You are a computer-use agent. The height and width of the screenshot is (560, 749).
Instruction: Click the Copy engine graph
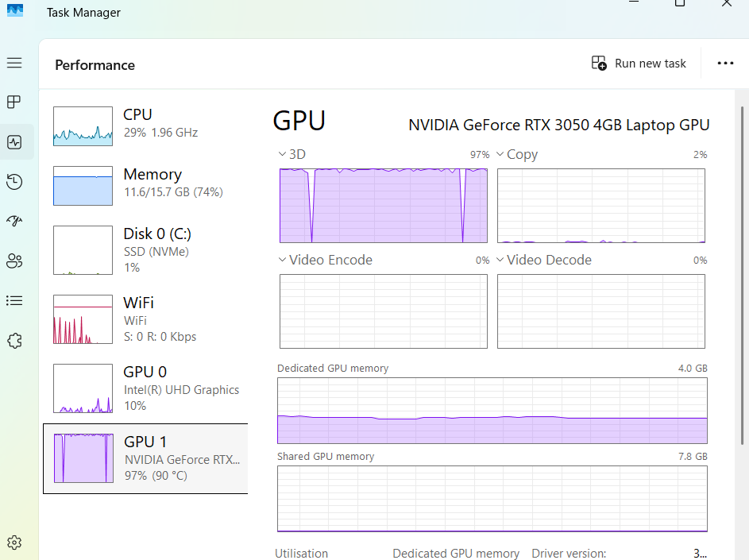(601, 206)
